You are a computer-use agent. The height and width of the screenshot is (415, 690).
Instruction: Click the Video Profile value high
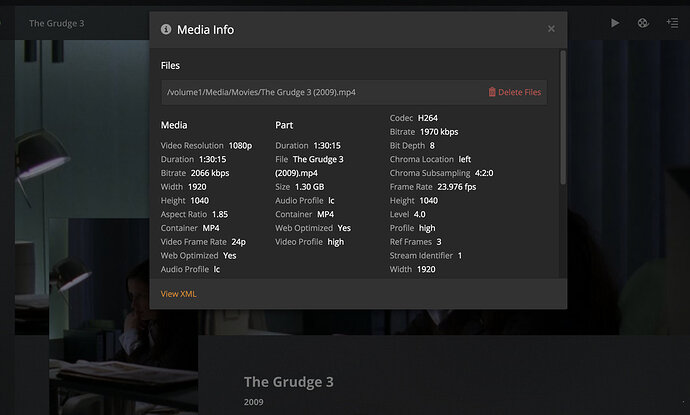336,242
